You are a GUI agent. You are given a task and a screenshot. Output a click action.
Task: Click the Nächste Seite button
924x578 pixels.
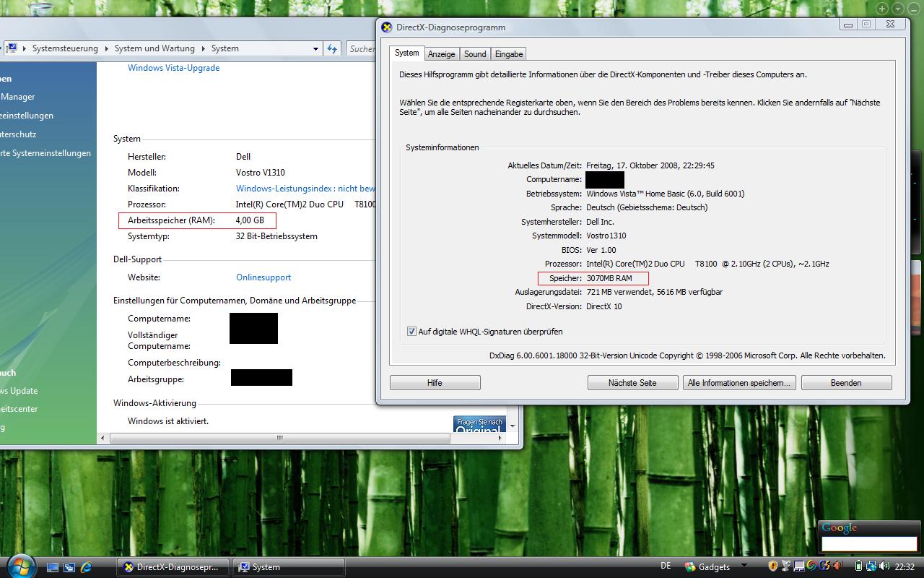click(632, 383)
